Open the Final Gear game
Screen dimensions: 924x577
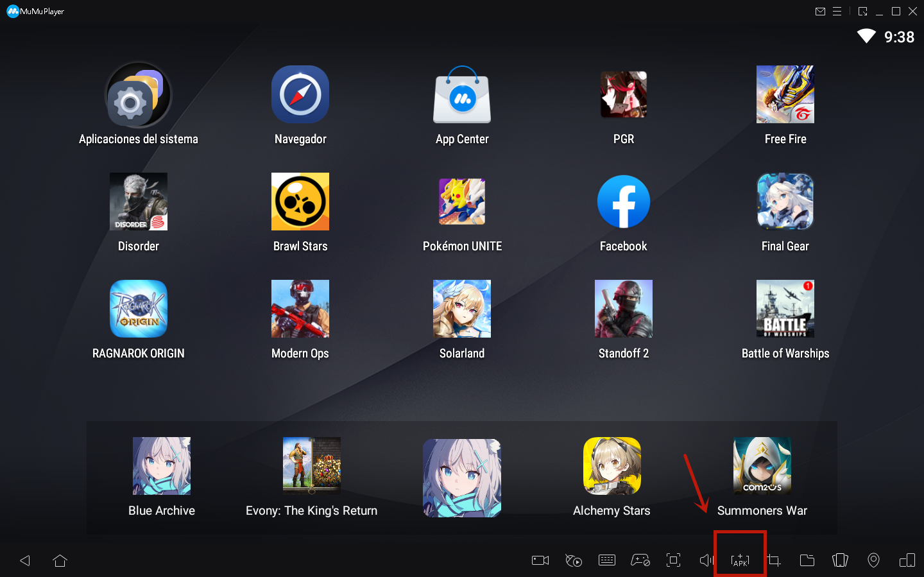pos(785,202)
